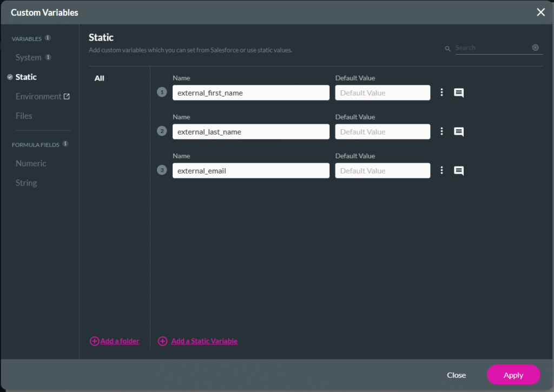Open comment icon for external_first_name variable
The width and height of the screenshot is (554, 392).
(459, 93)
